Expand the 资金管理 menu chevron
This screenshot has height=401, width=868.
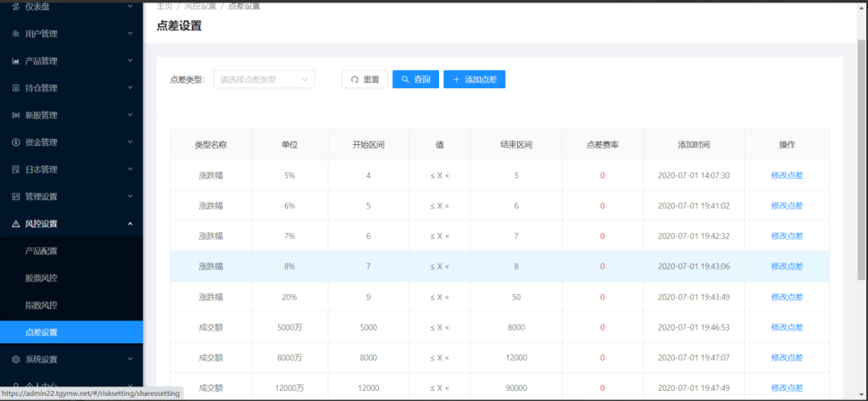coord(130,142)
